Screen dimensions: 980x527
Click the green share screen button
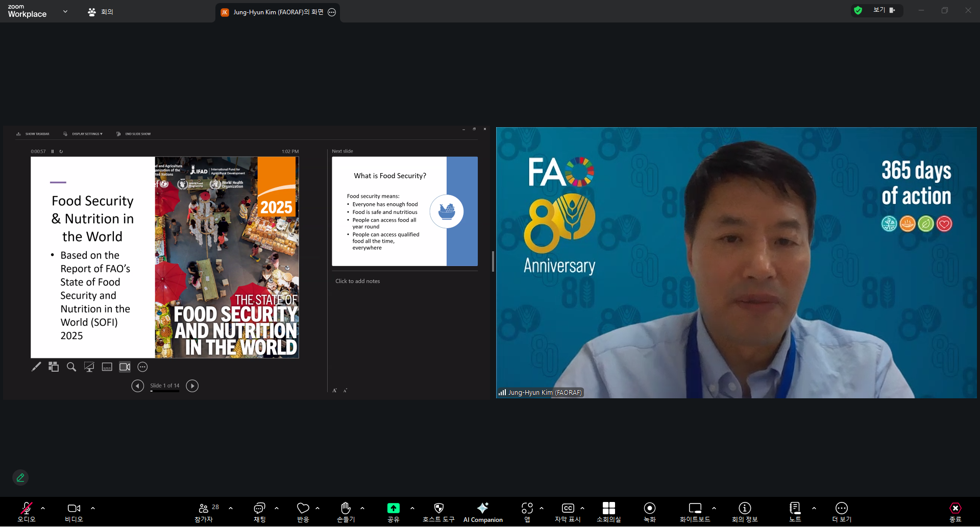[x=393, y=511]
